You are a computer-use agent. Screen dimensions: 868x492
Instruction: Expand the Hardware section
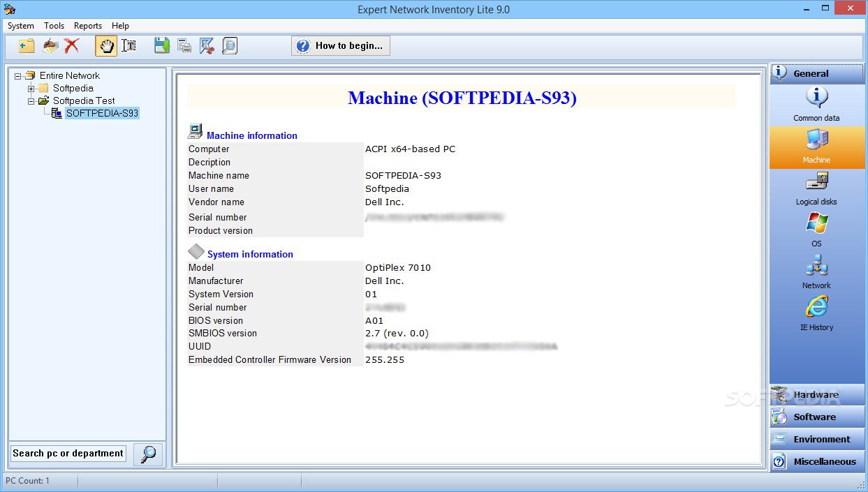816,395
